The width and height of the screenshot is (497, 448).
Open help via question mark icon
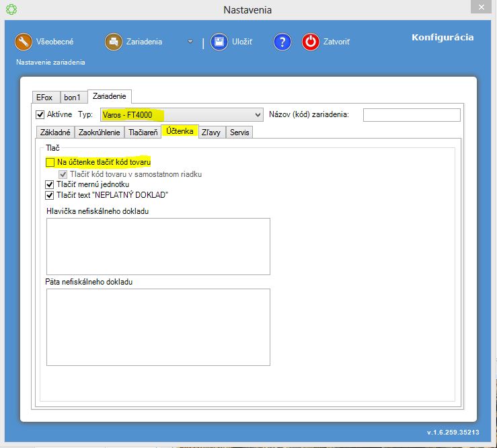click(x=282, y=42)
